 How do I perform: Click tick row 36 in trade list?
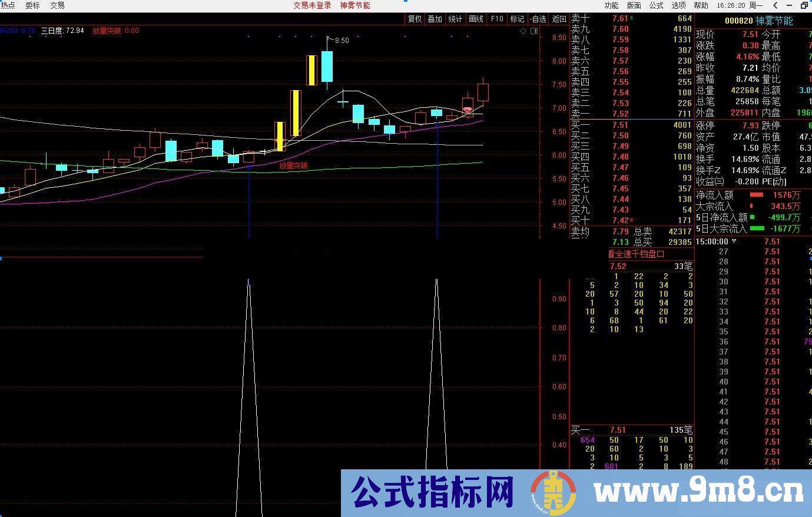(754, 342)
